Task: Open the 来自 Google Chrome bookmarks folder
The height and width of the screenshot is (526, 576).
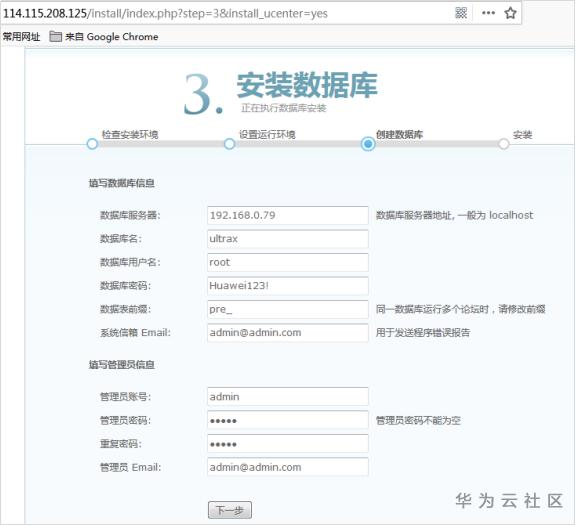Action: 104,37
